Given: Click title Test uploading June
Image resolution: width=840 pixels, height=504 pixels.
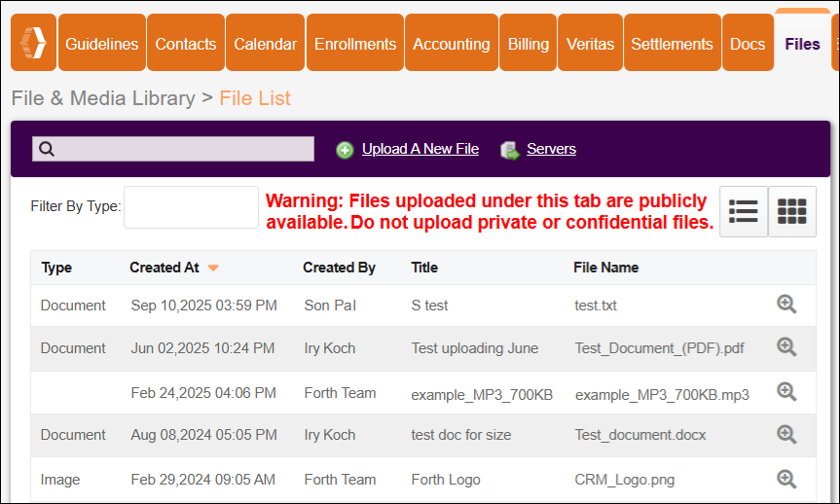Looking at the screenshot, I should (x=475, y=348).
